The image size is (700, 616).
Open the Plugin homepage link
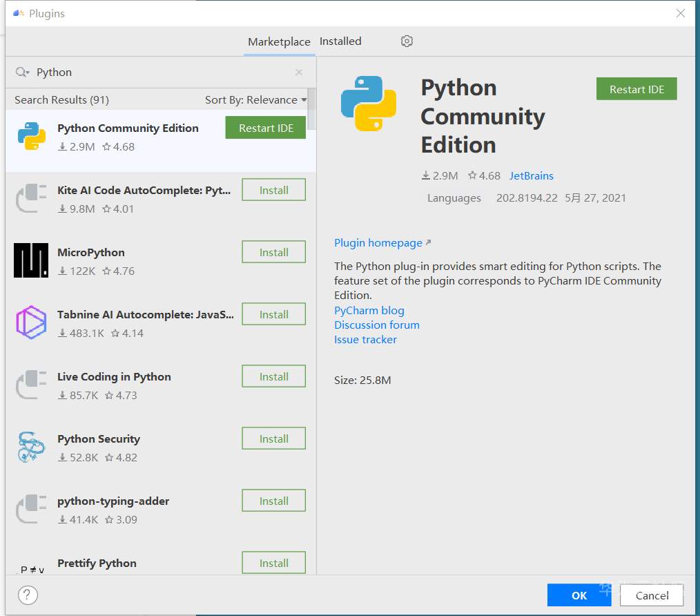[x=378, y=243]
